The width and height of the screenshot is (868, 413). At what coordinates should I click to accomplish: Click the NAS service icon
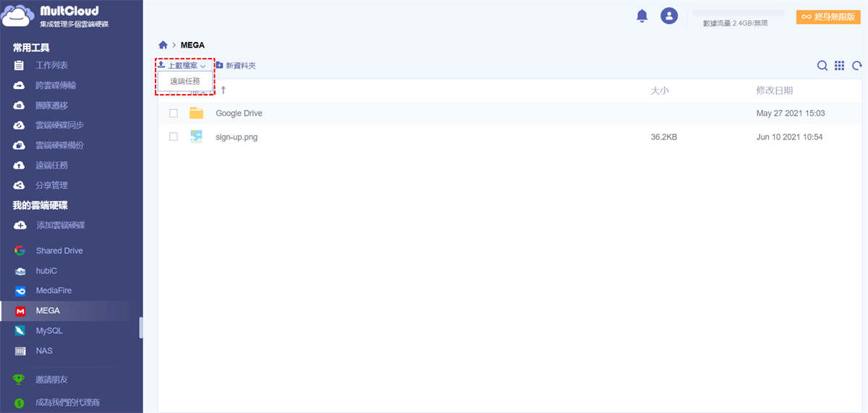click(20, 351)
